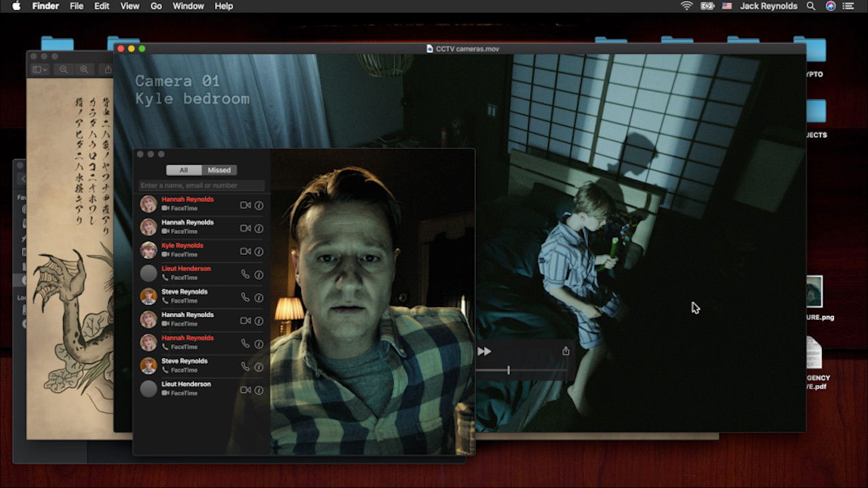Click the playback scrubber in the video player
Image resolution: width=868 pixels, height=488 pixels.
click(x=509, y=370)
